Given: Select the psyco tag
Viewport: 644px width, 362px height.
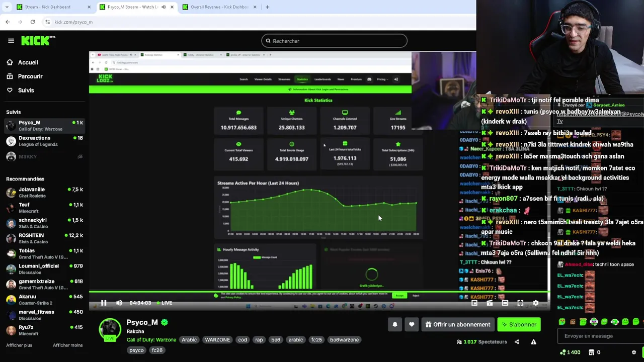Looking at the screenshot, I should point(136,350).
